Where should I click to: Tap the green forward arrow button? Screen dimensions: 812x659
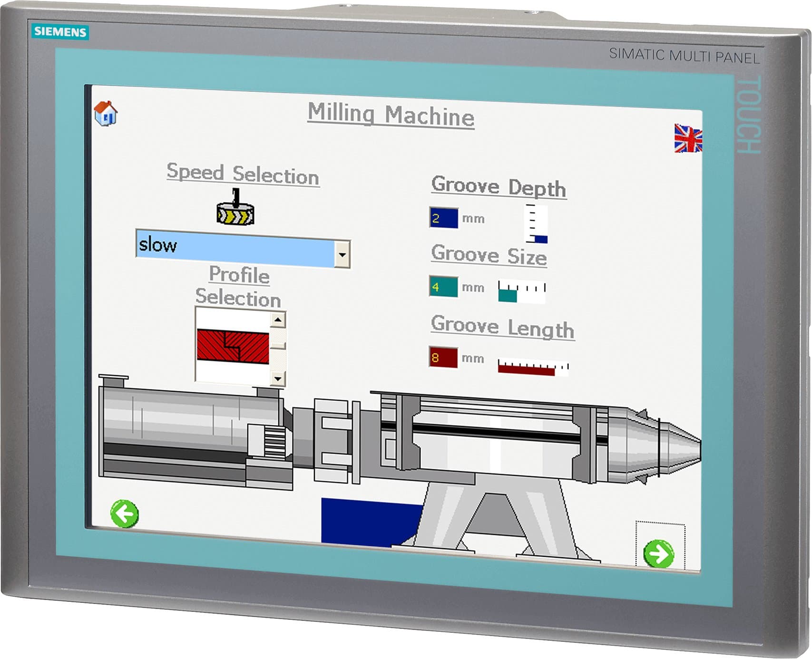659,553
